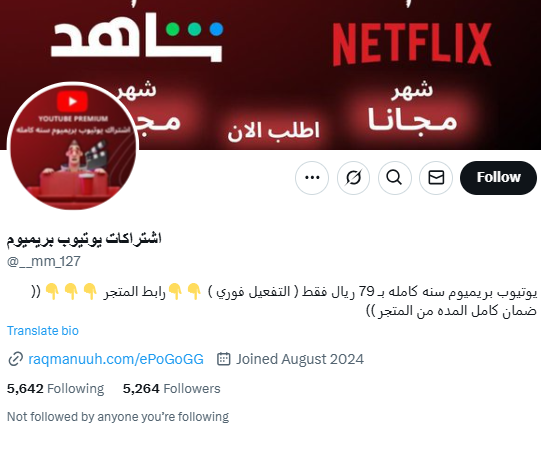
Task: Open the YouTube Premium profile picture
Action: (x=73, y=146)
